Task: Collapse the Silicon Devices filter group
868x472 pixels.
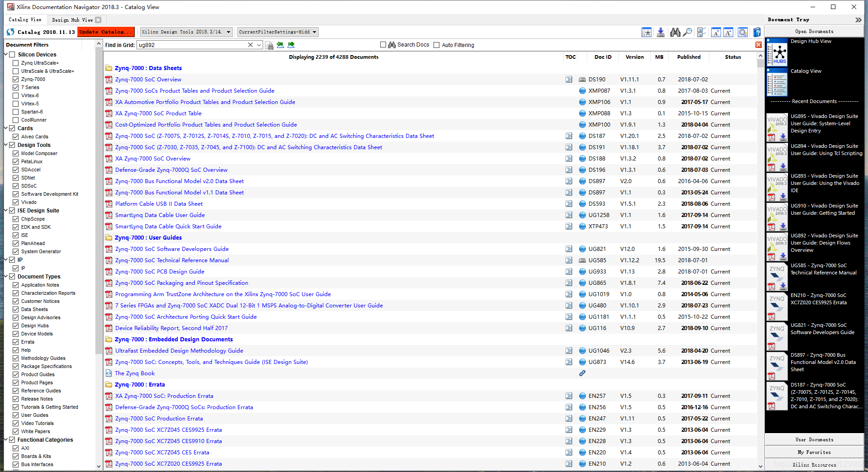Action: (6, 54)
